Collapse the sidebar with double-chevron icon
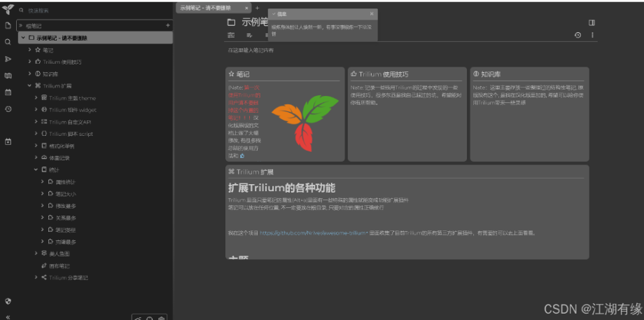 pos(8,316)
